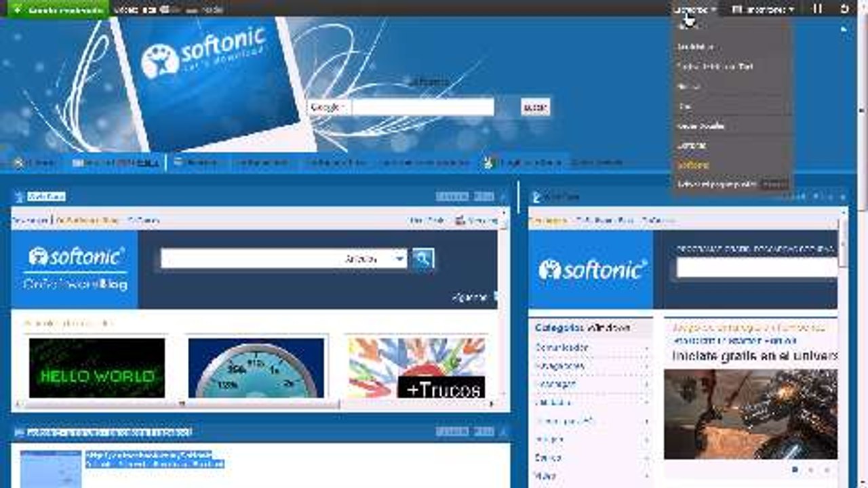Click the refresh icon in top bar
This screenshot has width=868, height=488.
tap(844, 9)
